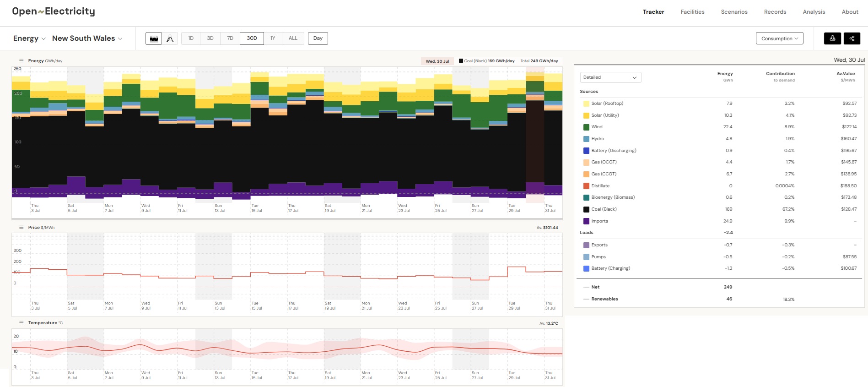Select the 7D time range
868x387 pixels.
point(230,38)
